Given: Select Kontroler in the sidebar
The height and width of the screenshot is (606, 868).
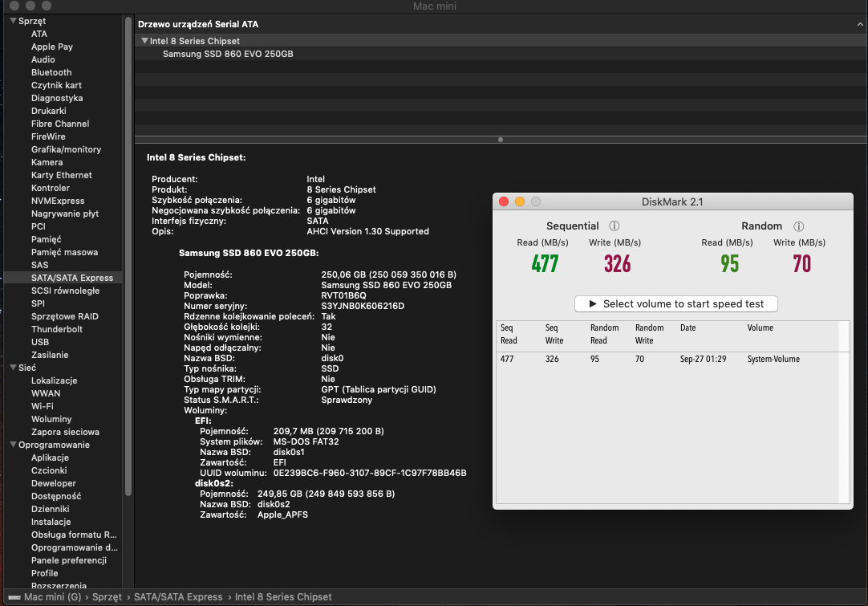Looking at the screenshot, I should (51, 188).
